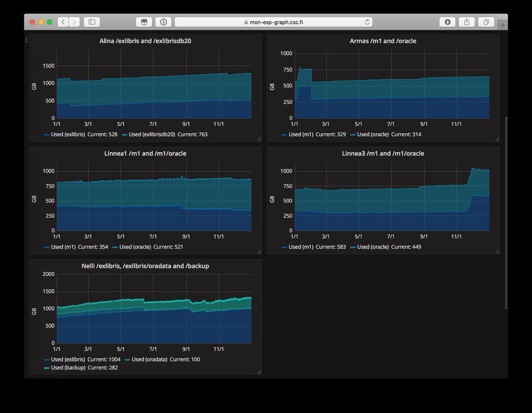Image resolution: width=532 pixels, height=413 pixels.
Task: Click the page vertical scrollbar thumb
Action: 506,213
